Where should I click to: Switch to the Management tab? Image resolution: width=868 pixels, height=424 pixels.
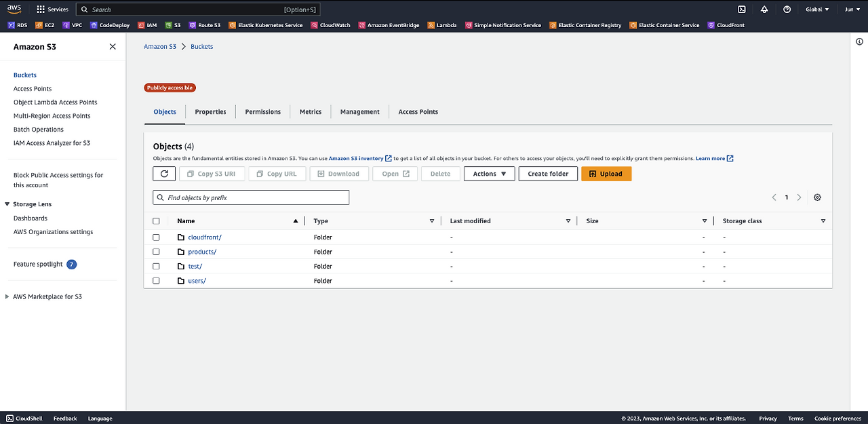(360, 112)
